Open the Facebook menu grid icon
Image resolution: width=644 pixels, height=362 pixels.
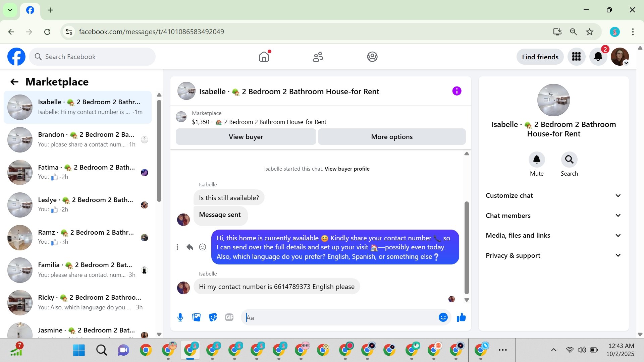tap(576, 57)
